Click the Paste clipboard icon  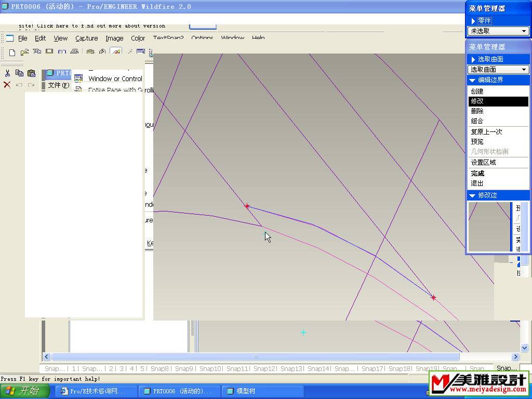pos(31,73)
